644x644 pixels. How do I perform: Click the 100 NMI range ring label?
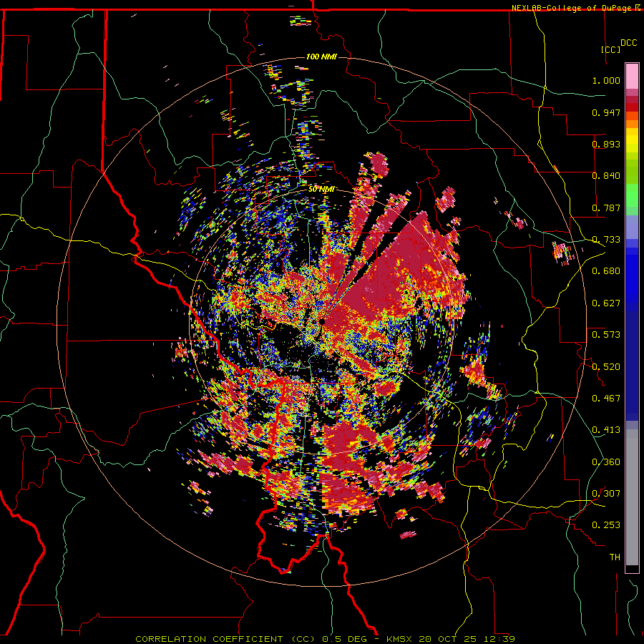point(321,57)
